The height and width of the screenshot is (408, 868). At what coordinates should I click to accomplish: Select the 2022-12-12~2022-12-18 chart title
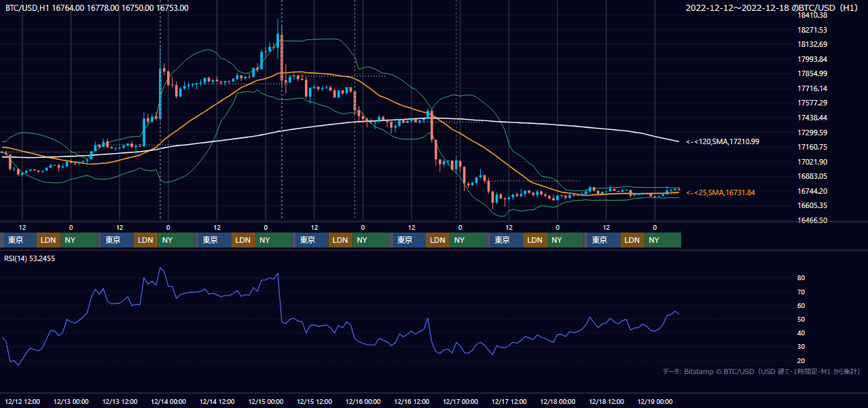point(772,8)
